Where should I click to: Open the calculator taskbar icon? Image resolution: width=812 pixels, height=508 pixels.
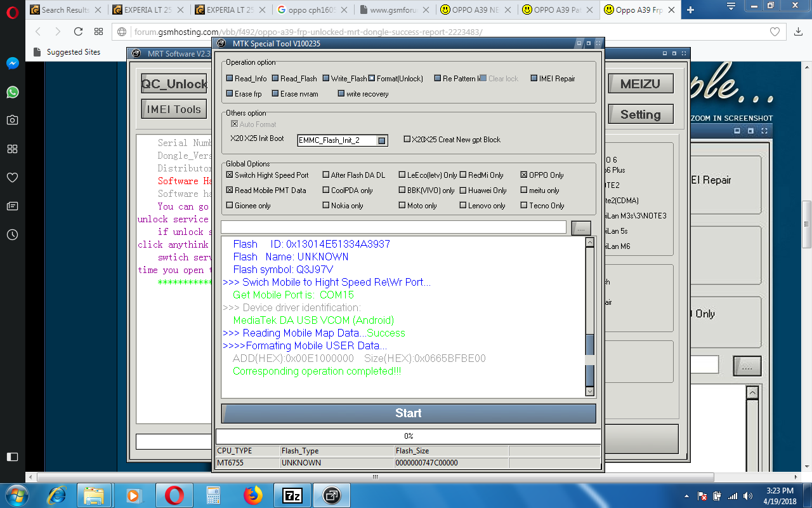(x=213, y=495)
